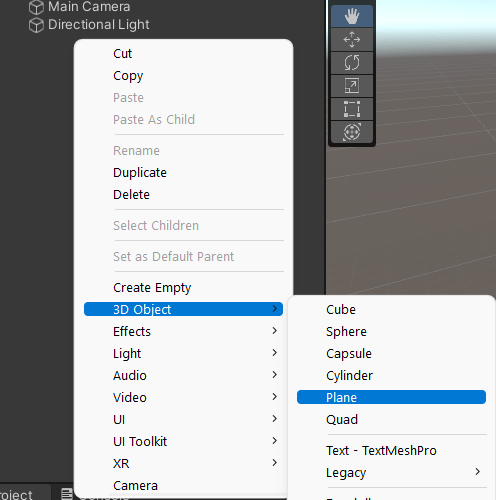Choose Cut from the context menu
Screen dimensions: 496x500
183,54
